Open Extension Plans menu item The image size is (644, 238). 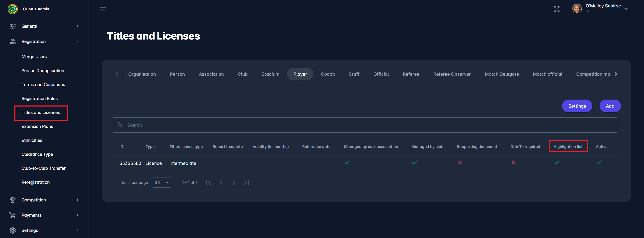[37, 126]
